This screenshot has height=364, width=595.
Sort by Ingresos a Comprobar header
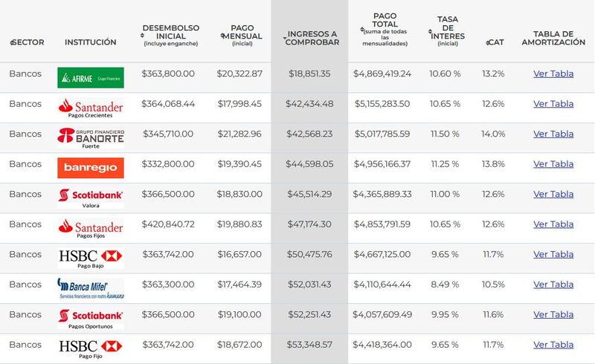coord(311,37)
